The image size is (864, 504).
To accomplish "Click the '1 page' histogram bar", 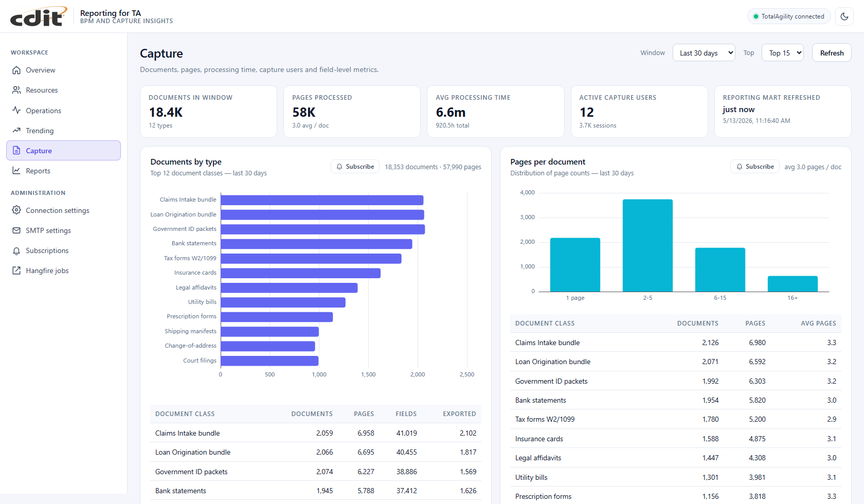I will click(x=575, y=265).
